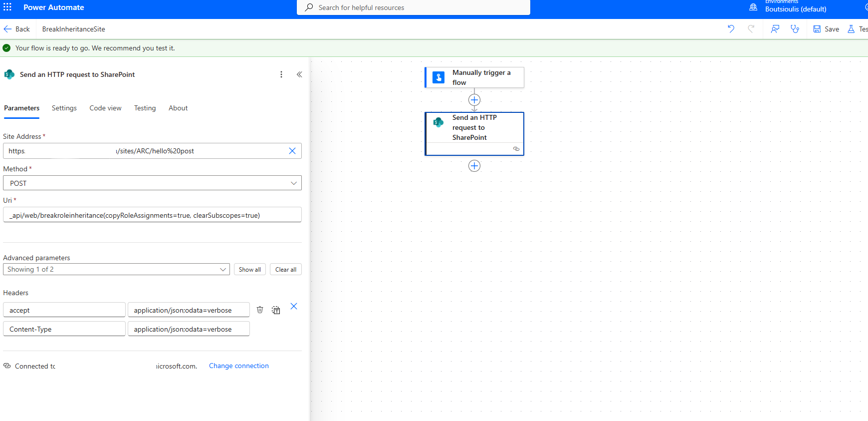The image size is (868, 421).
Task: Open the flow checker stethoscope icon
Action: point(795,29)
